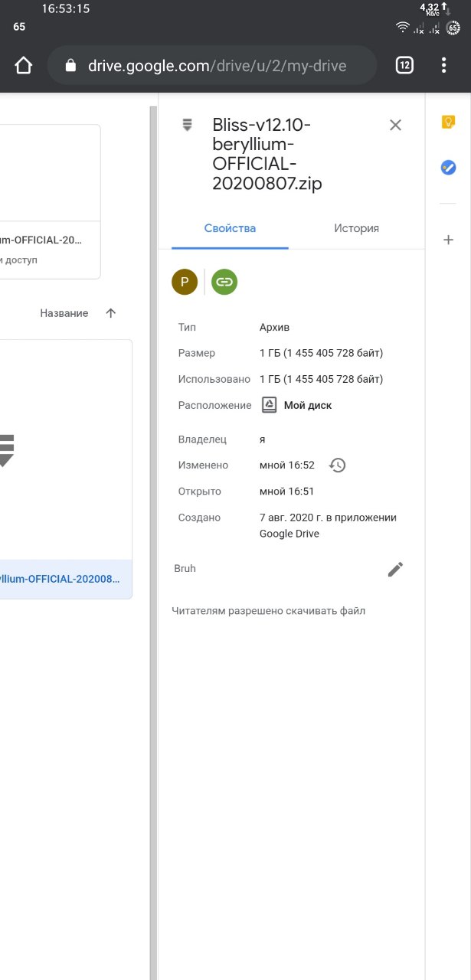
Task: Click the Читателям разрешено скачивать файл note
Action: [269, 611]
